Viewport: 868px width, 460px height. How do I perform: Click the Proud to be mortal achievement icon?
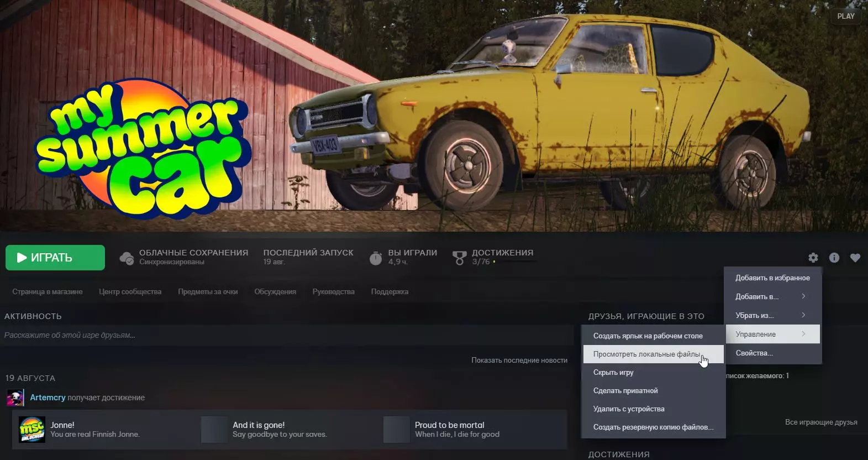[x=397, y=430]
